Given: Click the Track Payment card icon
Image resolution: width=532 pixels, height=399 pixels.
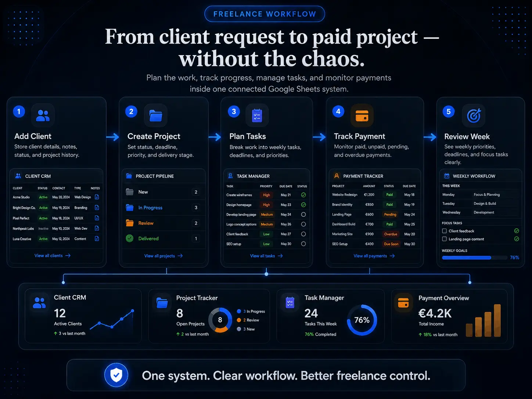Looking at the screenshot, I should coord(362,115).
